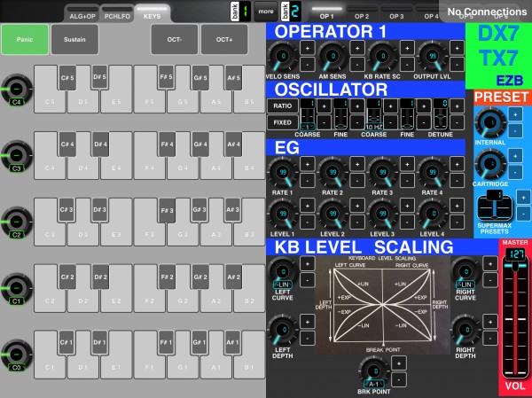Click the Panic button
This screenshot has width=532, height=398.
pyautogui.click(x=25, y=39)
